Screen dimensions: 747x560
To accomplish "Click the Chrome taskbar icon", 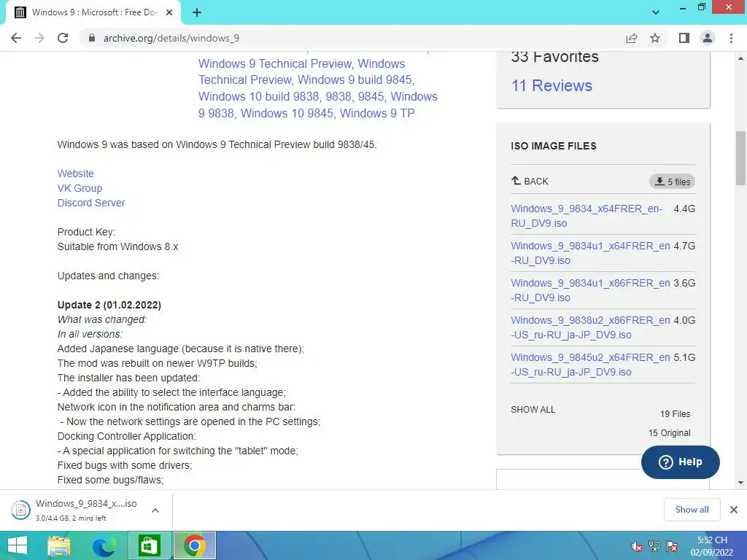I will click(x=194, y=545).
